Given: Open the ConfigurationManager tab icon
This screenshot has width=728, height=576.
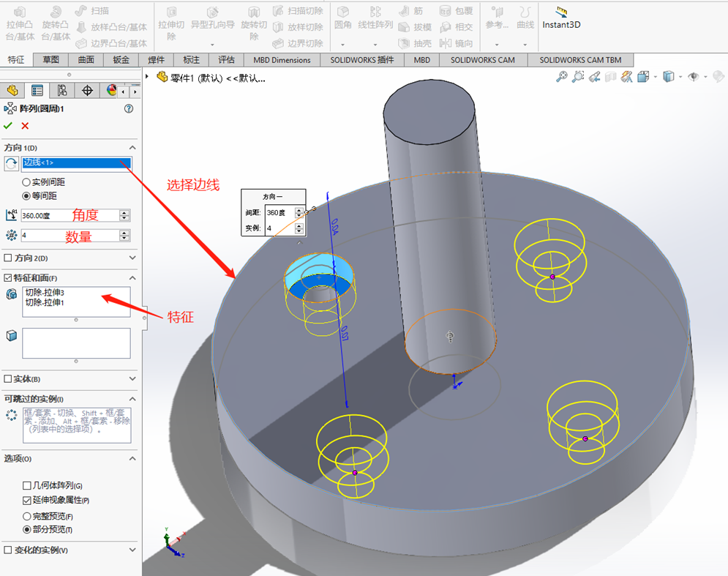Looking at the screenshot, I should click(62, 90).
